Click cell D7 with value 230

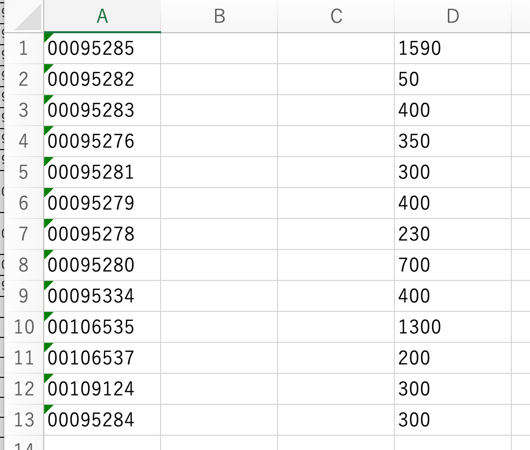click(453, 234)
